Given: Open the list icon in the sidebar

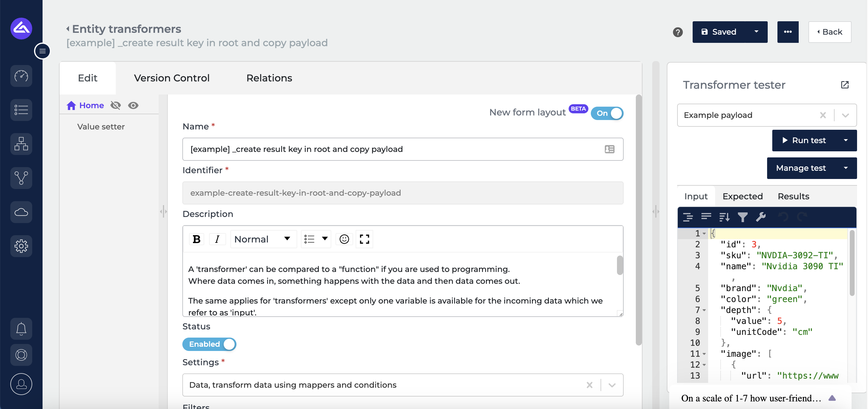Looking at the screenshot, I should click(x=21, y=110).
